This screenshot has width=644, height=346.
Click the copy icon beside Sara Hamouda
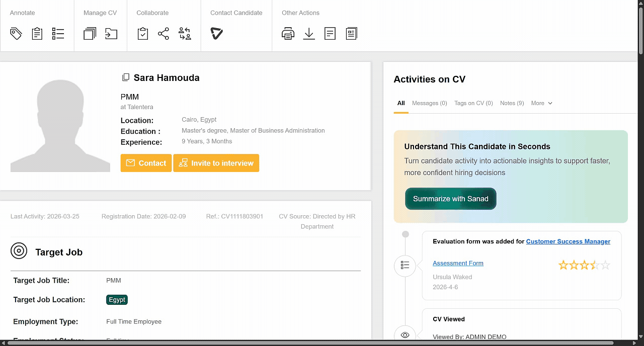pos(126,77)
